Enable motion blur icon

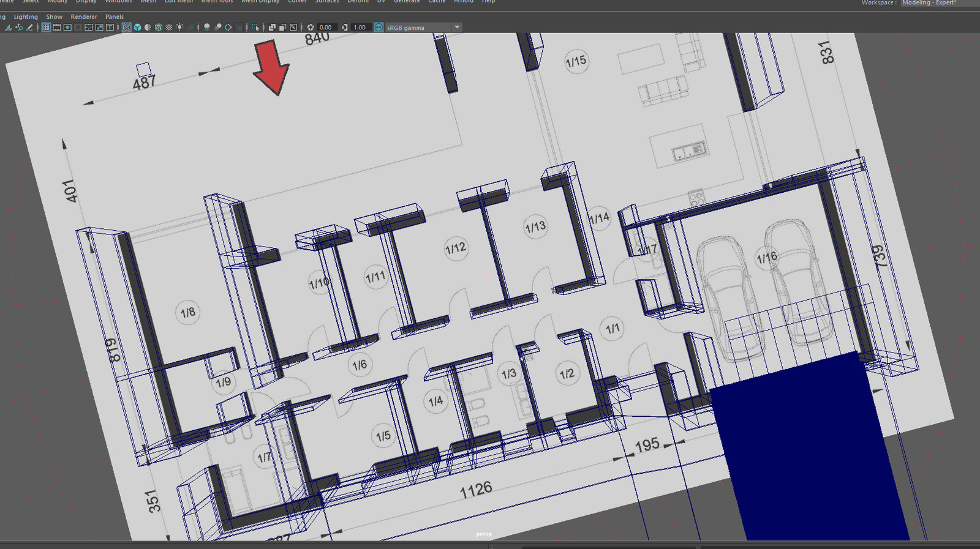[217, 28]
